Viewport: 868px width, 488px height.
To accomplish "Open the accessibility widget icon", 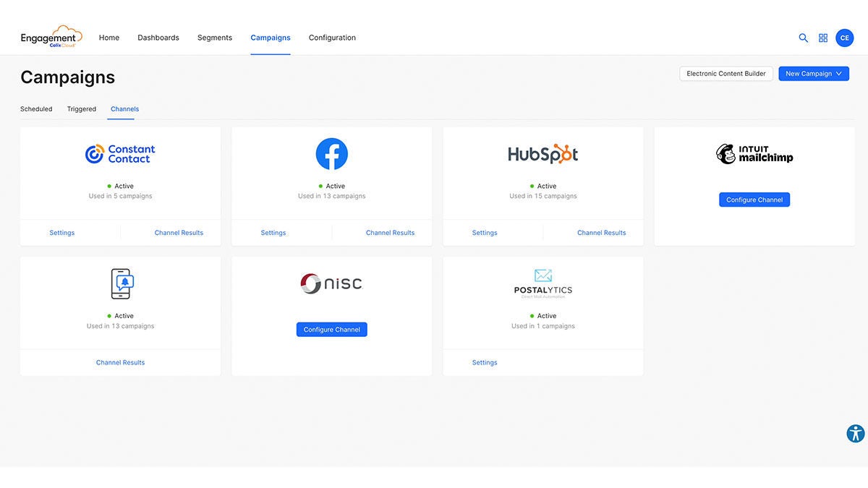I will pyautogui.click(x=856, y=433).
